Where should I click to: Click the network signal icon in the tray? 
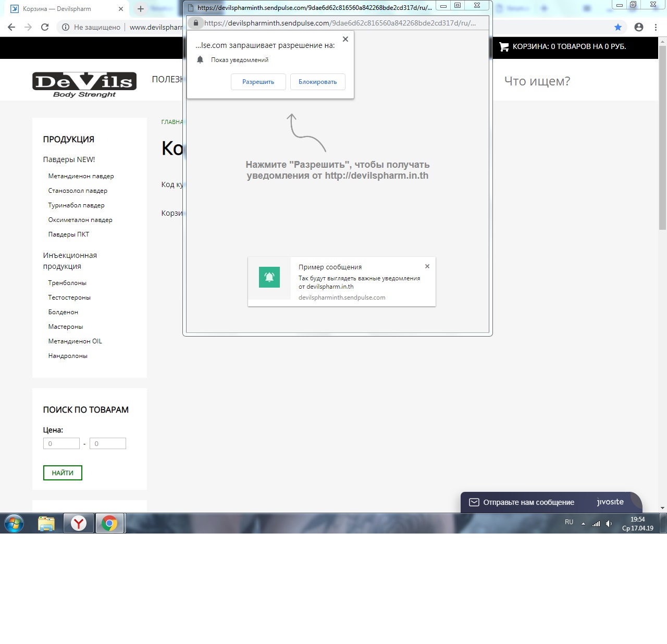pyautogui.click(x=596, y=524)
